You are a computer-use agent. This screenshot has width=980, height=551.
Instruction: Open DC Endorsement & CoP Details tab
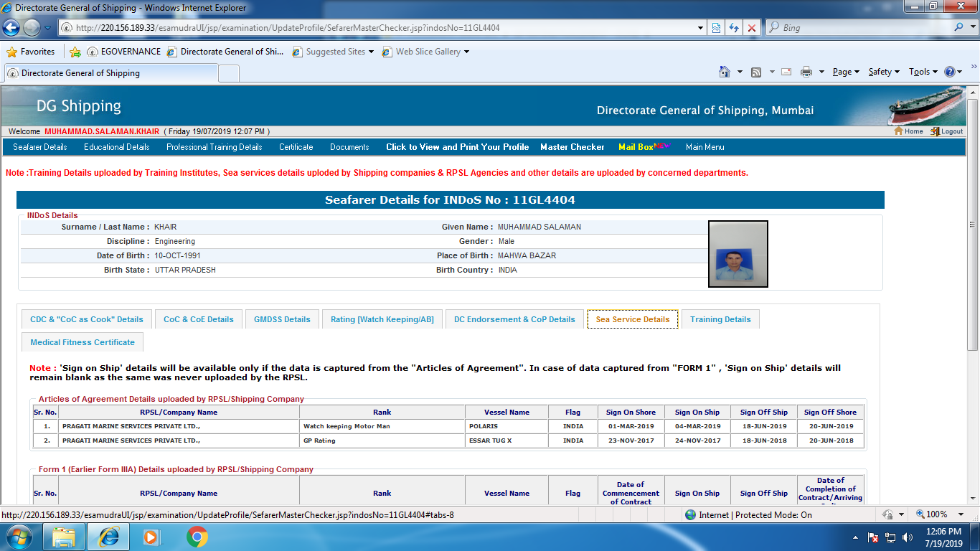(x=514, y=319)
